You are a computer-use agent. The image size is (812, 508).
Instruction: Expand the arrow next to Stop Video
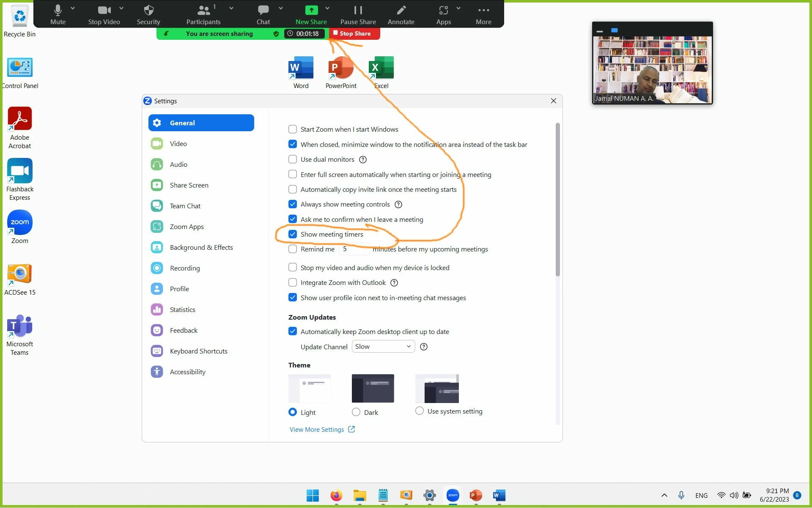(121, 8)
